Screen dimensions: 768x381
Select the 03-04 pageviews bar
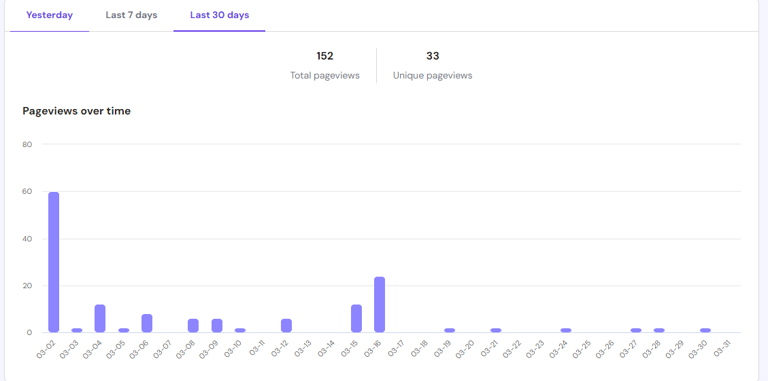click(100, 318)
